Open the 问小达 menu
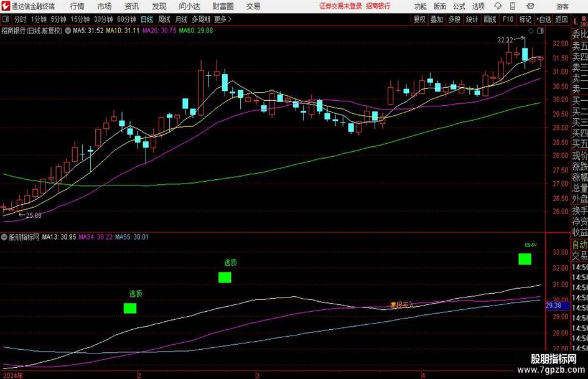The image size is (588, 379). (189, 6)
